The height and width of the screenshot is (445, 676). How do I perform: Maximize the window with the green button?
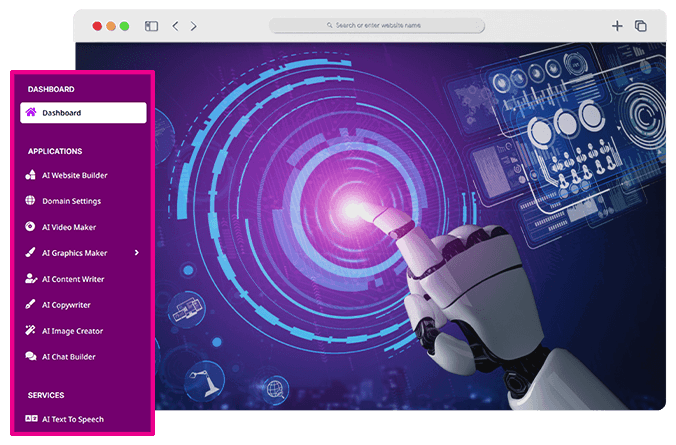(x=124, y=26)
